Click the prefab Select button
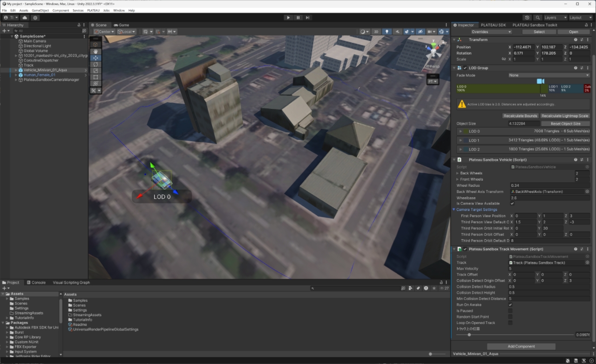The image size is (596, 364). (539, 32)
